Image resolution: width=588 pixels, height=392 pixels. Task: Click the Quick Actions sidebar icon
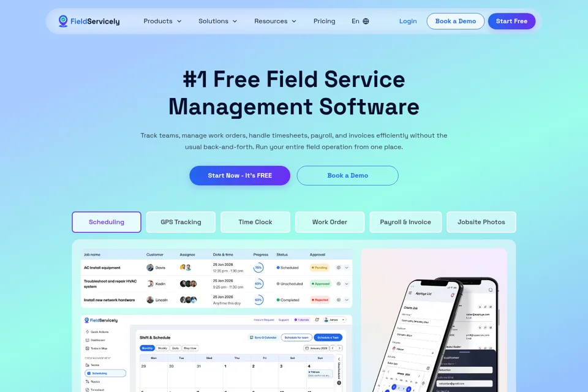[x=88, y=331]
